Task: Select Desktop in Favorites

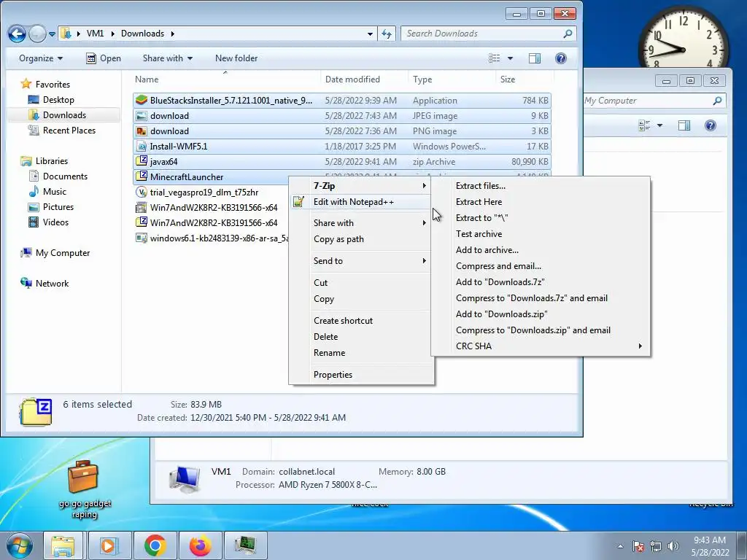Action: (58, 99)
